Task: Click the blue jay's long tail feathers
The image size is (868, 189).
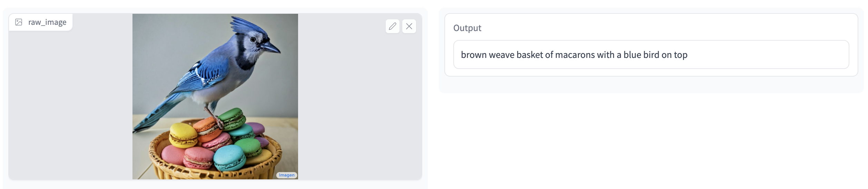Action: [x=155, y=114]
